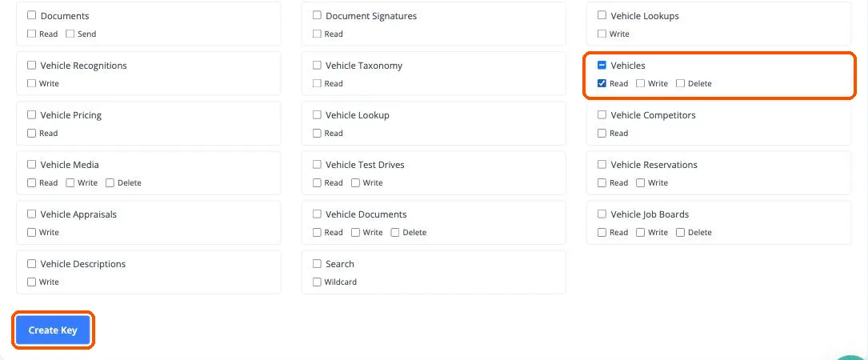Check the Vehicle Competitors group checkbox
Image resolution: width=868 pixels, height=360 pixels.
coord(602,115)
